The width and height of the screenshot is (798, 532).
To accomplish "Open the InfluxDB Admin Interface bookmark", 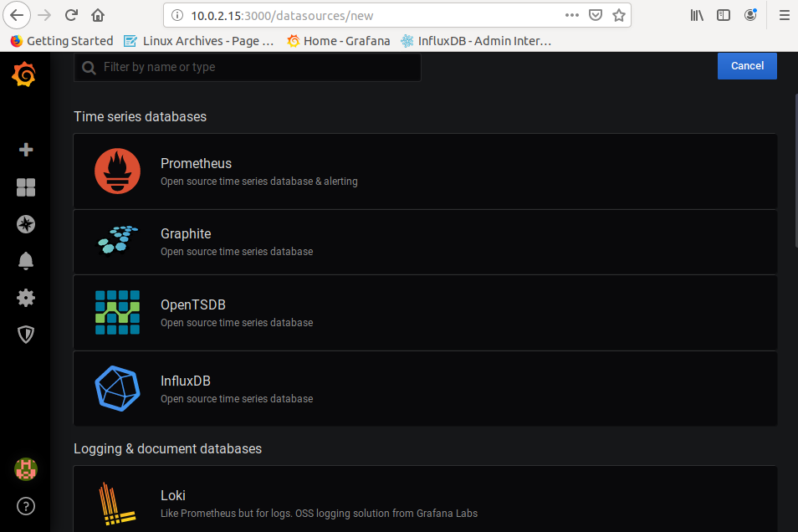I will pos(476,41).
